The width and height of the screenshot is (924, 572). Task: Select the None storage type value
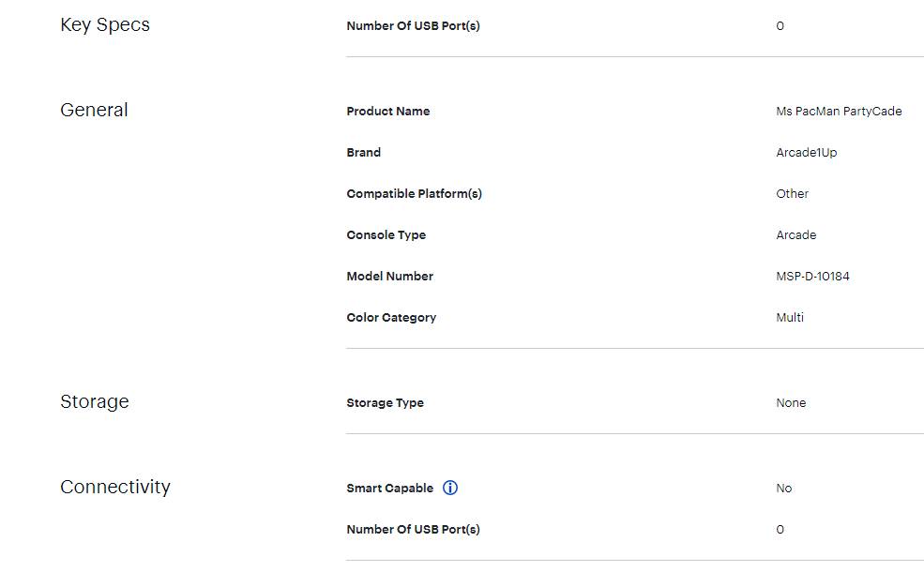click(x=791, y=403)
